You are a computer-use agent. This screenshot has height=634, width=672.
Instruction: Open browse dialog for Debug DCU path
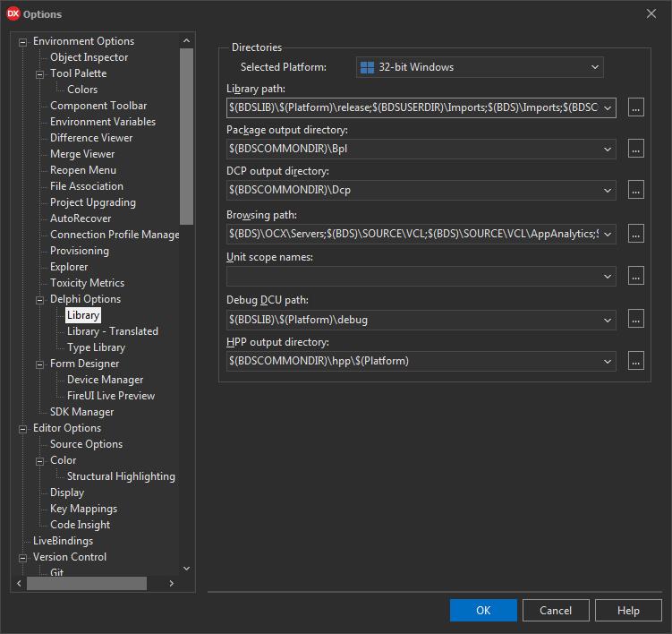click(635, 320)
